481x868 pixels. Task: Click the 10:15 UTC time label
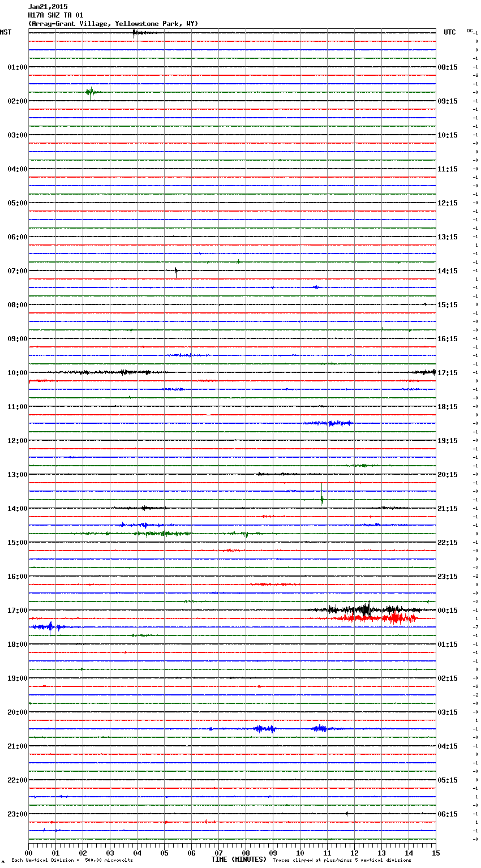point(448,135)
